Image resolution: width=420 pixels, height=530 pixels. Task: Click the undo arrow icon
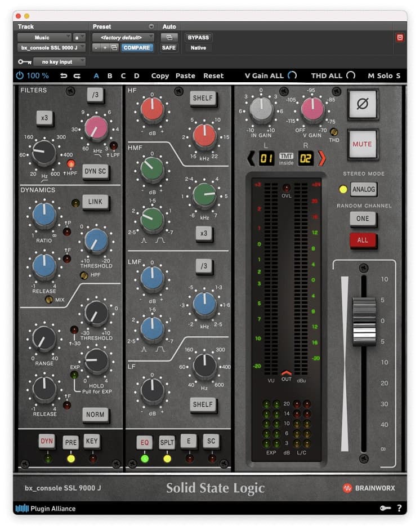[x=64, y=75]
